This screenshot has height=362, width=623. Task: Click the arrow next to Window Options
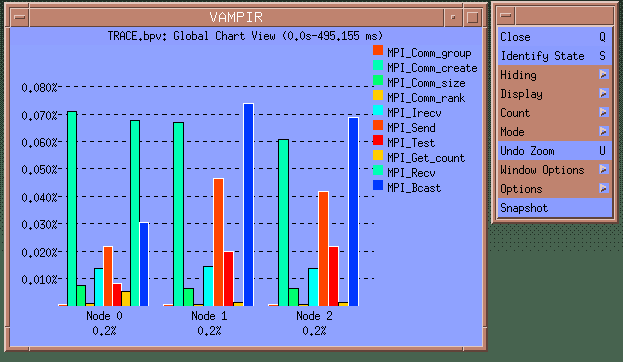604,170
